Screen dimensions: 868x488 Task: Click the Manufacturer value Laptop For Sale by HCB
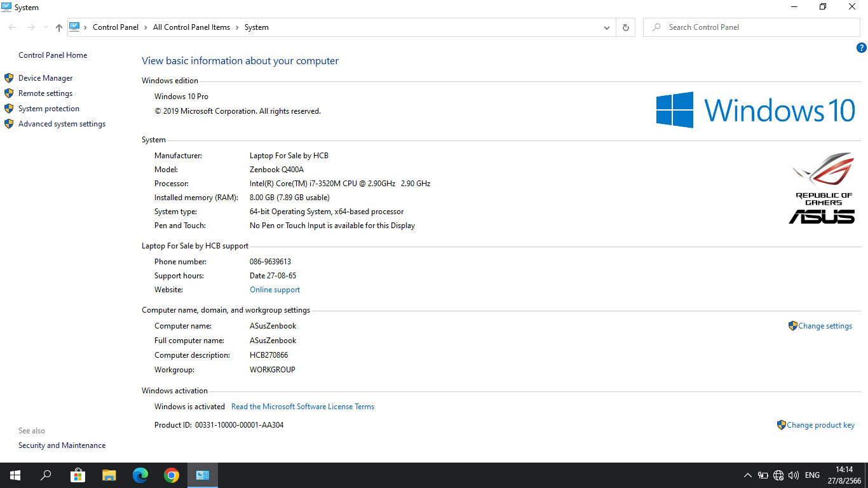point(289,156)
